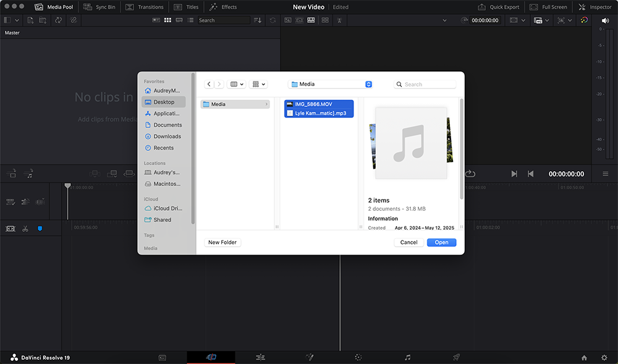Open the Titles tab
The width and height of the screenshot is (618, 364).
(186, 7)
